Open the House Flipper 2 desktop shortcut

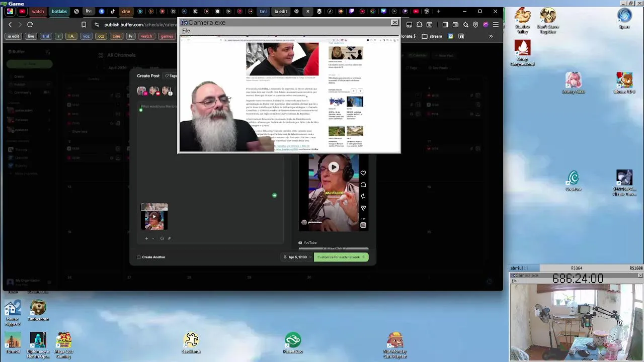13,313
